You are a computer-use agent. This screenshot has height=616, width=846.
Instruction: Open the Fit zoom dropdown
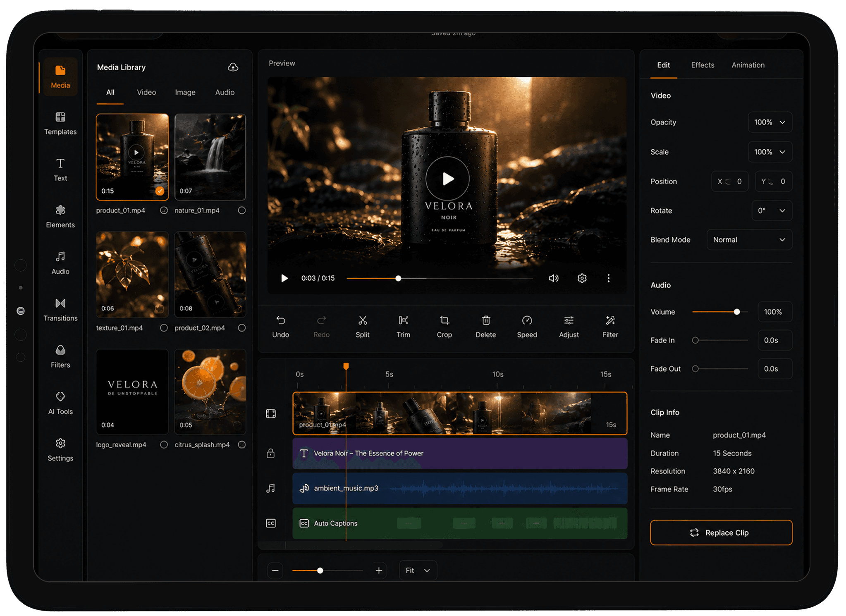(x=418, y=571)
